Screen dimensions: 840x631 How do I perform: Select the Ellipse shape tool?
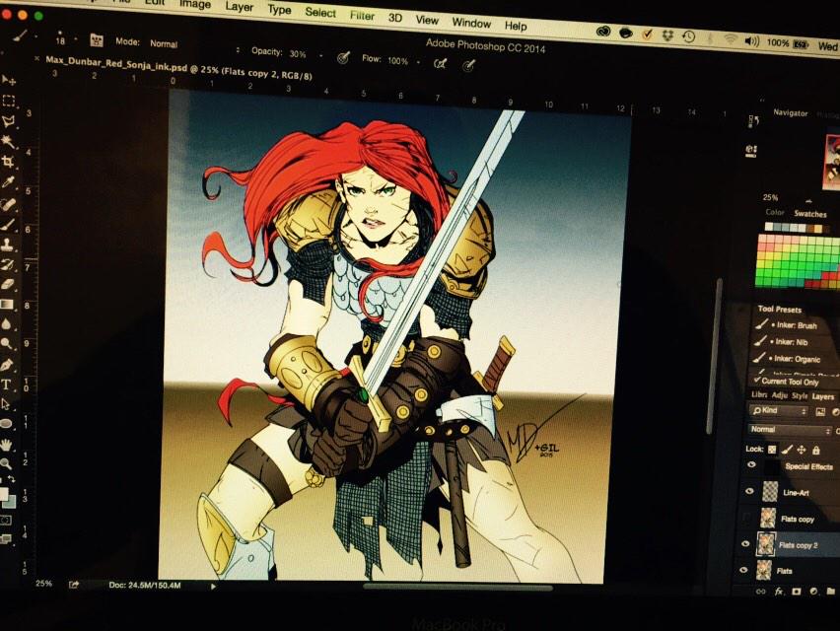coord(7,424)
